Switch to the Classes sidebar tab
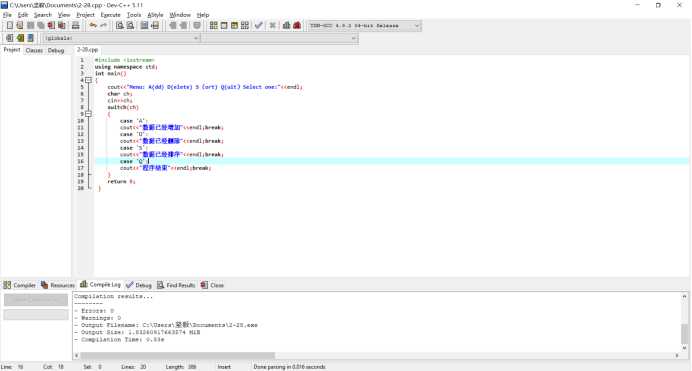This screenshot has height=371, width=692. (34, 50)
